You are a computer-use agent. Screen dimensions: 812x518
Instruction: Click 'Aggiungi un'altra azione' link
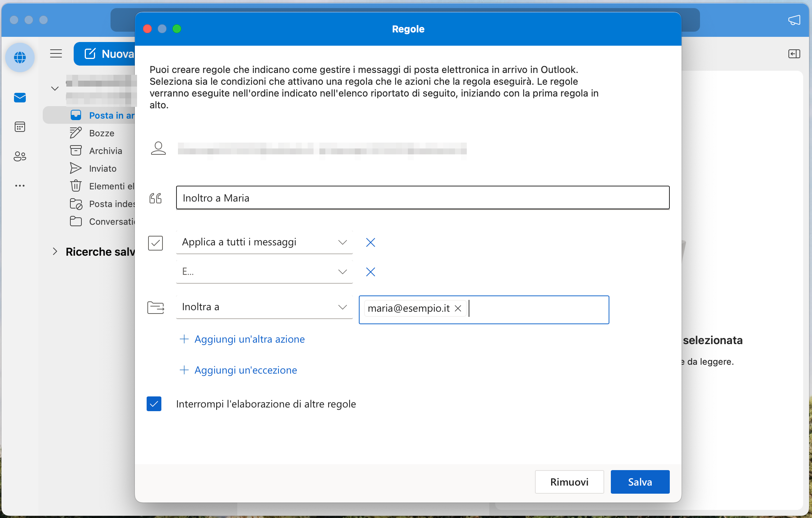[242, 339]
